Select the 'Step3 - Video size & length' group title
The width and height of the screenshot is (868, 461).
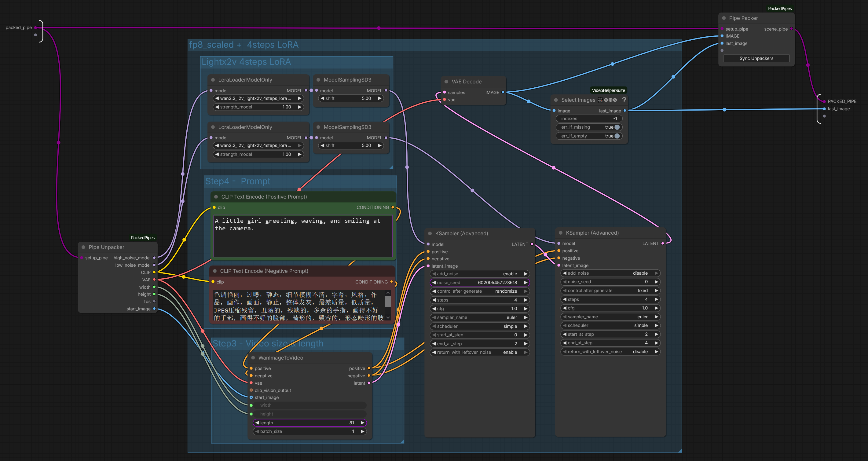coord(268,343)
